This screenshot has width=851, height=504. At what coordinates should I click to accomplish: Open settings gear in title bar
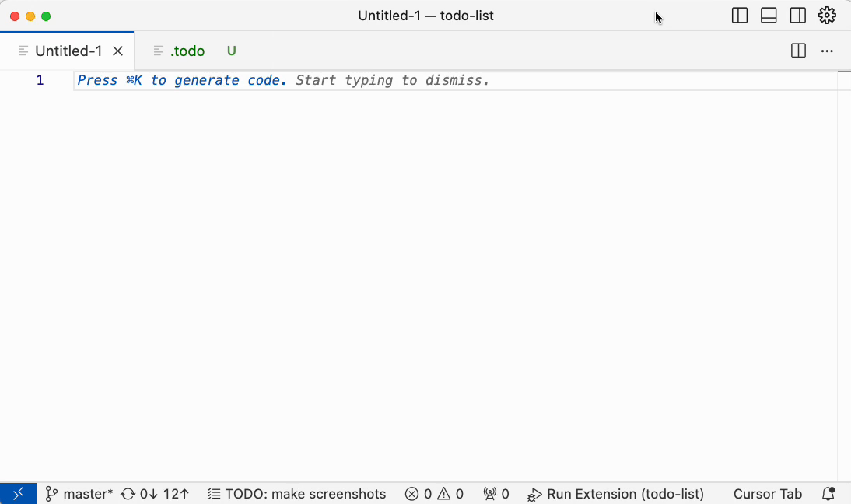click(x=827, y=16)
